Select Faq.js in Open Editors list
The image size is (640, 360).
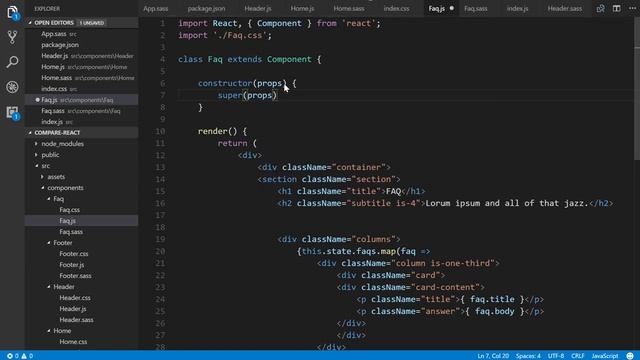click(x=49, y=100)
